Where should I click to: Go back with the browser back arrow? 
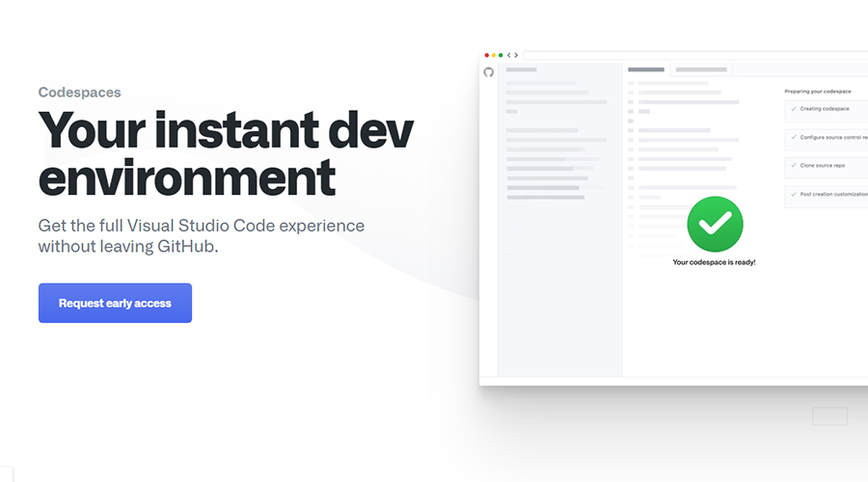508,55
